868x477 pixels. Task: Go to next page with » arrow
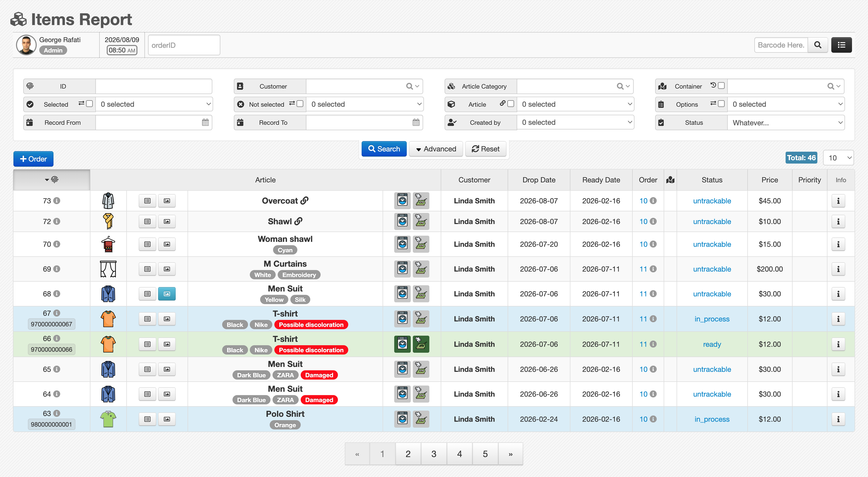click(x=510, y=454)
